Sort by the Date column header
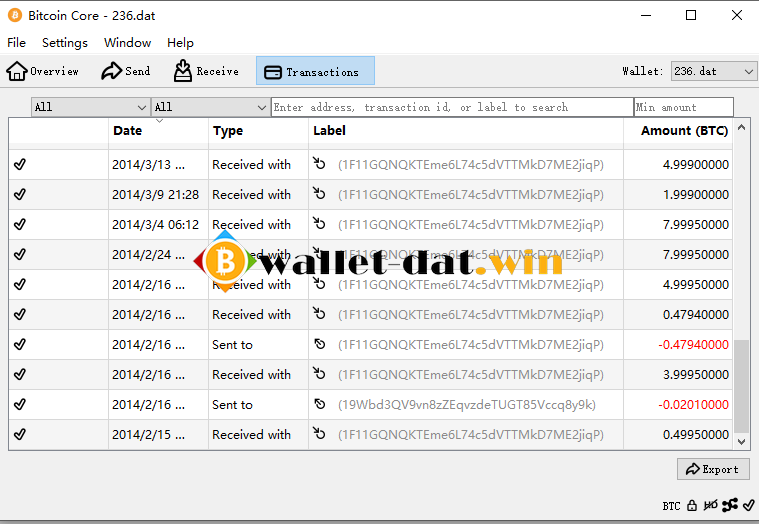Image resolution: width=759 pixels, height=524 pixels. [158, 131]
